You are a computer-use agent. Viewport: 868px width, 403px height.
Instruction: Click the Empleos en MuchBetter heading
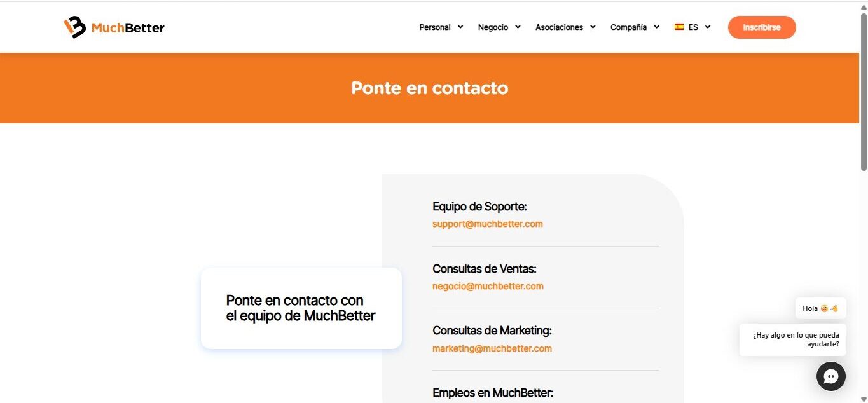click(493, 393)
